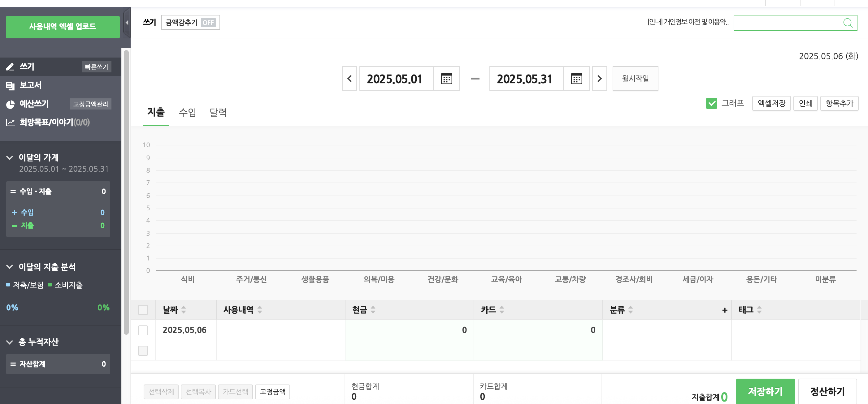Image resolution: width=868 pixels, height=404 pixels.
Task: Collapse the 총 누적자산 section
Action: (10, 342)
